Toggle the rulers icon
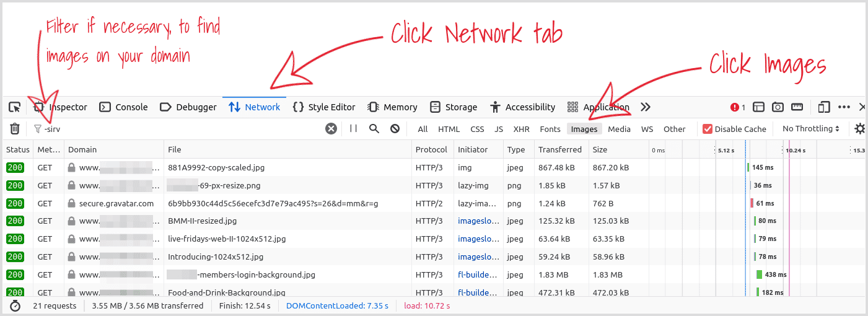Image resolution: width=868 pixels, height=316 pixels. (797, 107)
